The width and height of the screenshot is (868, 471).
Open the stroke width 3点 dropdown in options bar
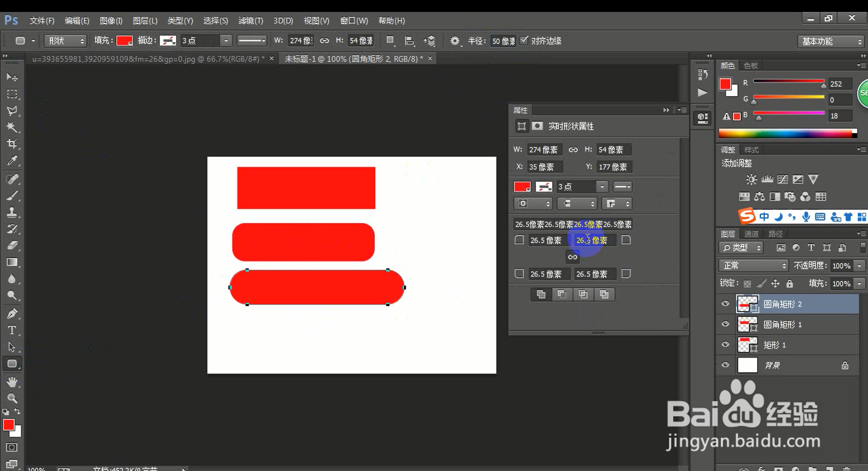coord(226,41)
